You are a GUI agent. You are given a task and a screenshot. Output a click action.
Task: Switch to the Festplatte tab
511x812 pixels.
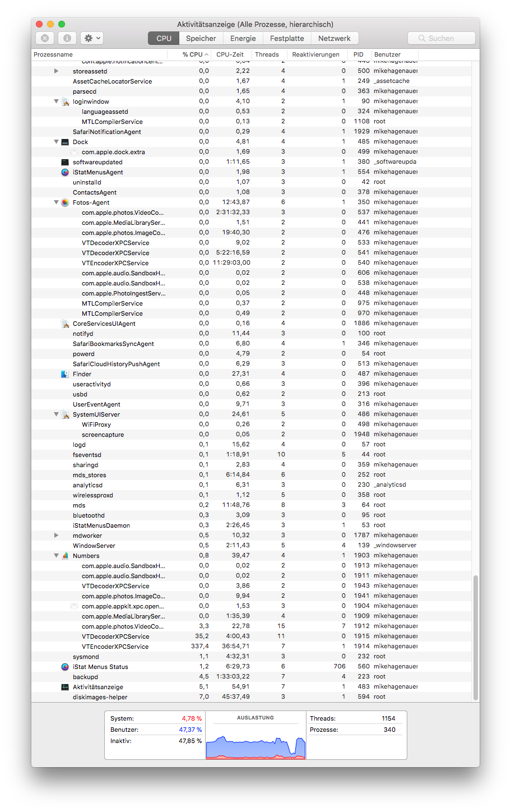point(287,38)
